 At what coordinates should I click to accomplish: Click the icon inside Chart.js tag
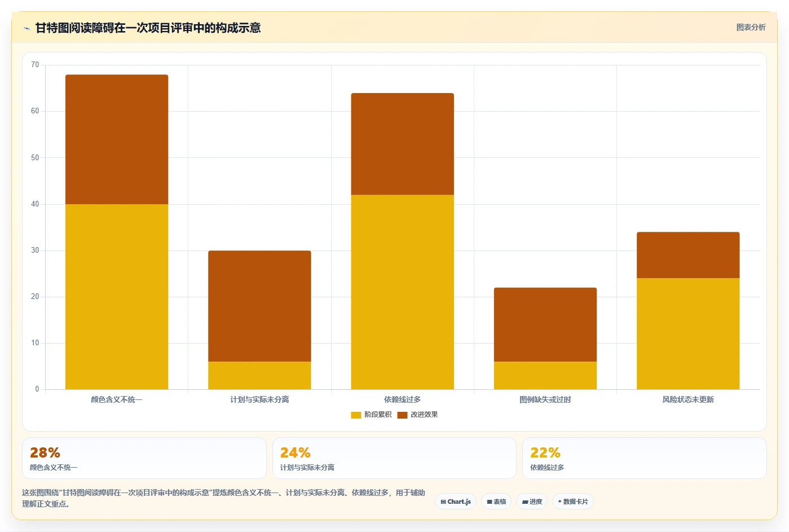tap(443, 502)
